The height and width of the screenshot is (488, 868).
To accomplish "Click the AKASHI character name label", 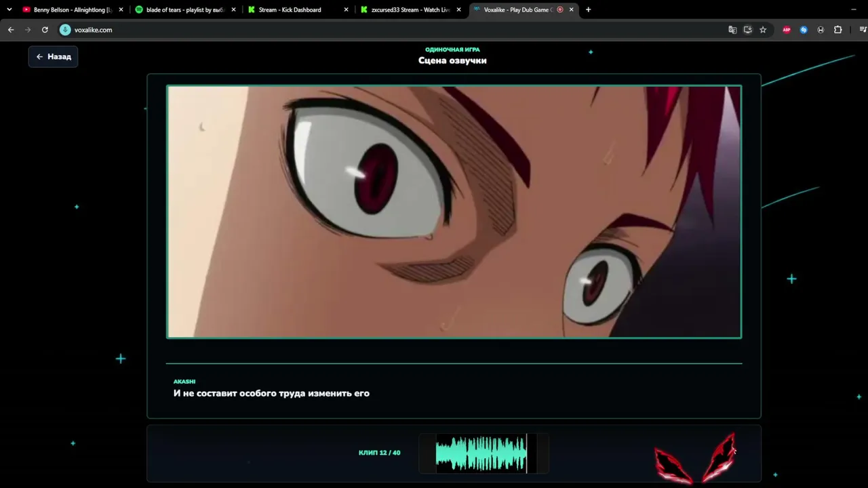I will click(x=184, y=382).
